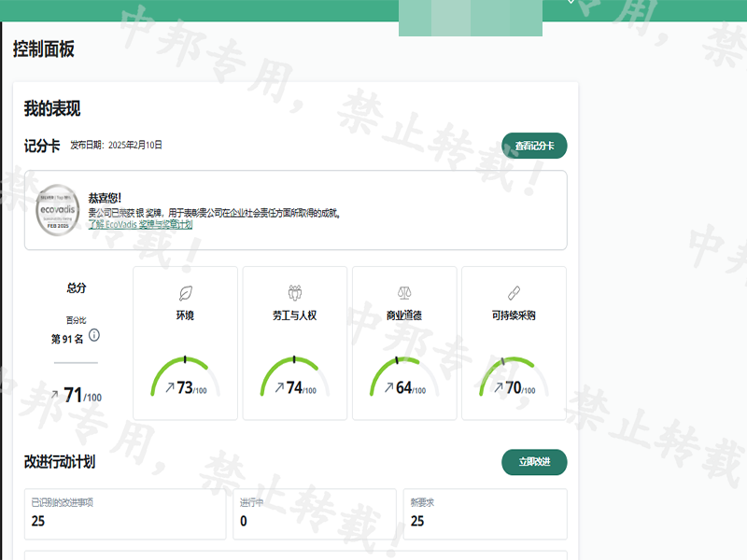747x560 pixels.
Task: Open the 进行中 card showing 0
Action: click(x=315, y=513)
